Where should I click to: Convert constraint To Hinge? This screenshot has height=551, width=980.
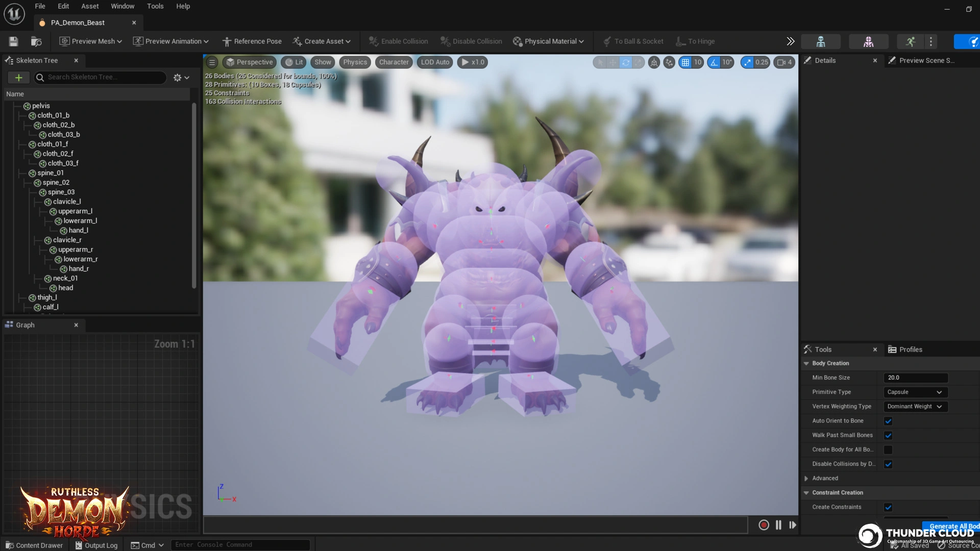click(x=695, y=41)
